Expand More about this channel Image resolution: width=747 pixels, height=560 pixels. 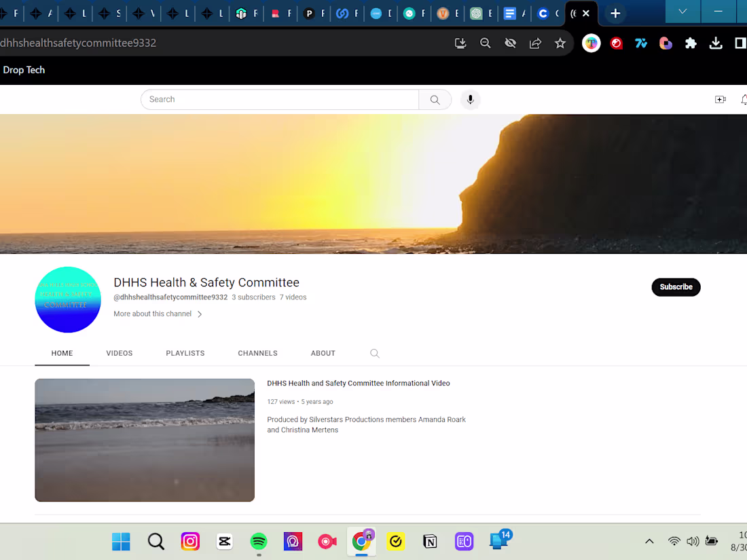[x=157, y=314]
